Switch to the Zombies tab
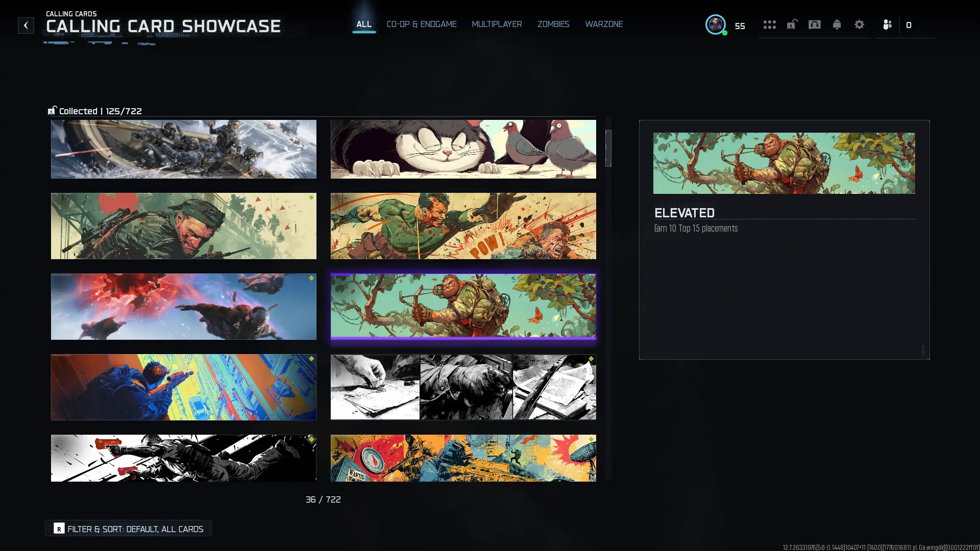Screen dimensions: 980x551 click(553, 24)
